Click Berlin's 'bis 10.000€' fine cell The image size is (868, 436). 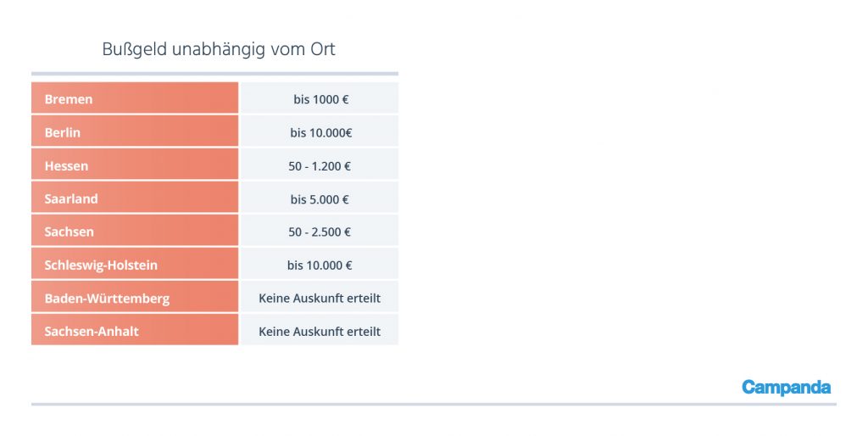point(320,131)
